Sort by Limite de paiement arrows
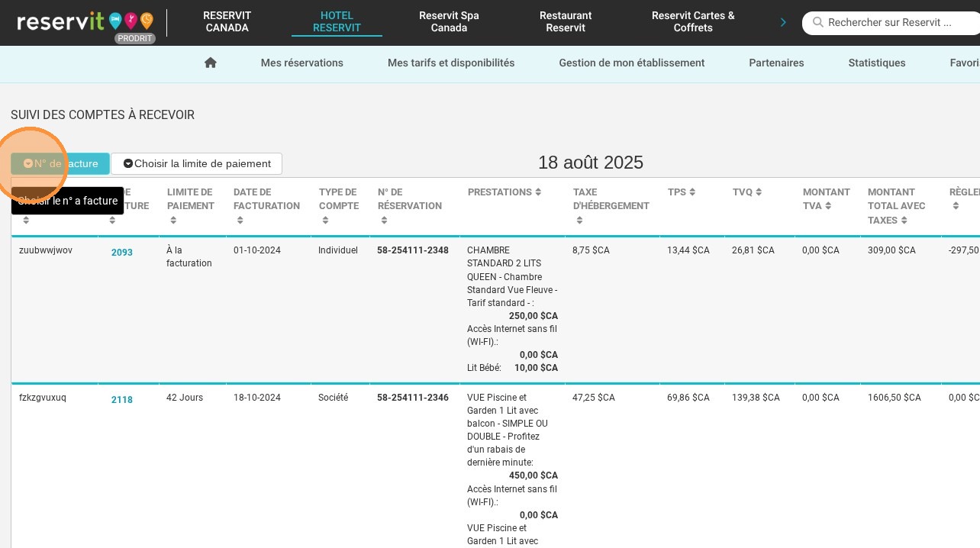 [173, 221]
